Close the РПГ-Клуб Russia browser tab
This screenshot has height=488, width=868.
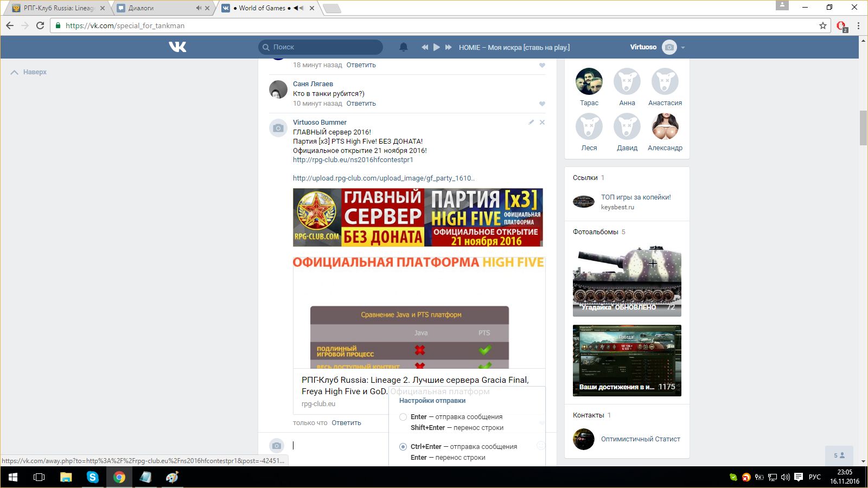coord(103,8)
